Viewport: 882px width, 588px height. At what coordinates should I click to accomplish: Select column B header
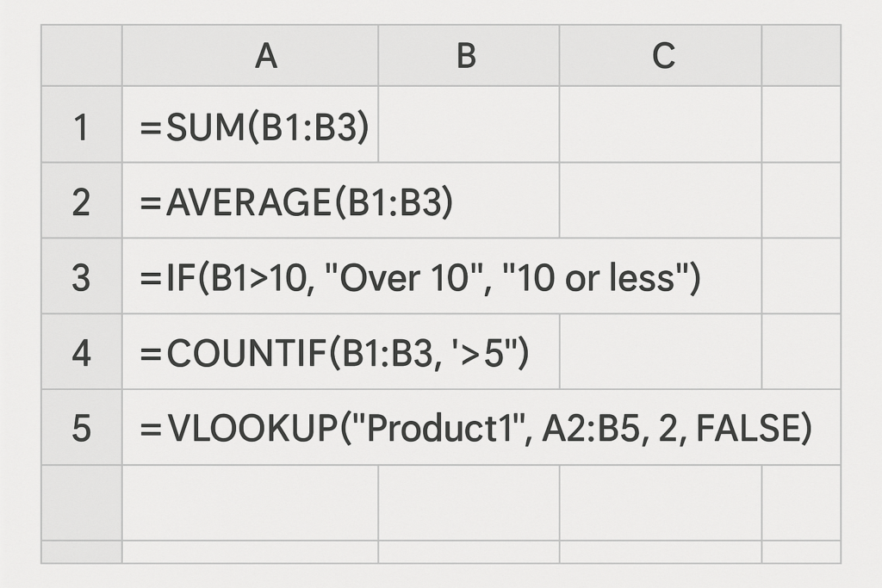click(x=469, y=55)
